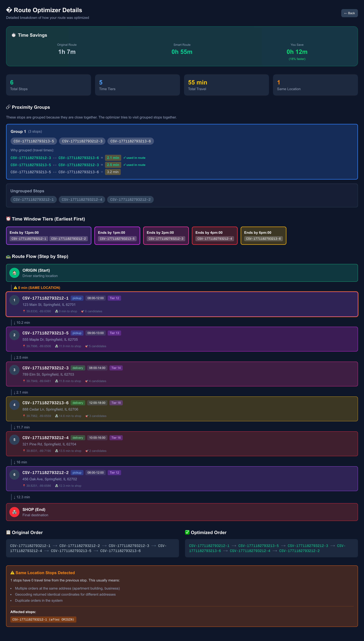364x641 pixels.
Task: Click the shopping bag icon showing 11.9 min to shop
Action: pos(56,346)
